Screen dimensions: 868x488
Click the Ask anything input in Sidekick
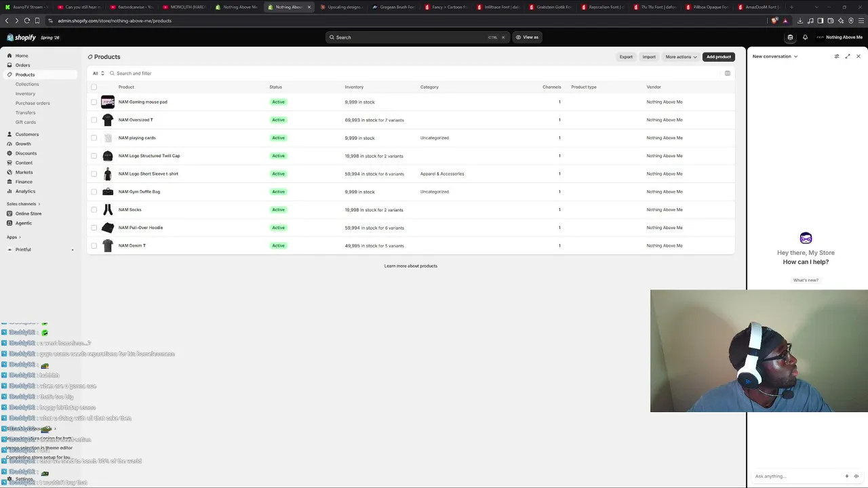tap(797, 476)
